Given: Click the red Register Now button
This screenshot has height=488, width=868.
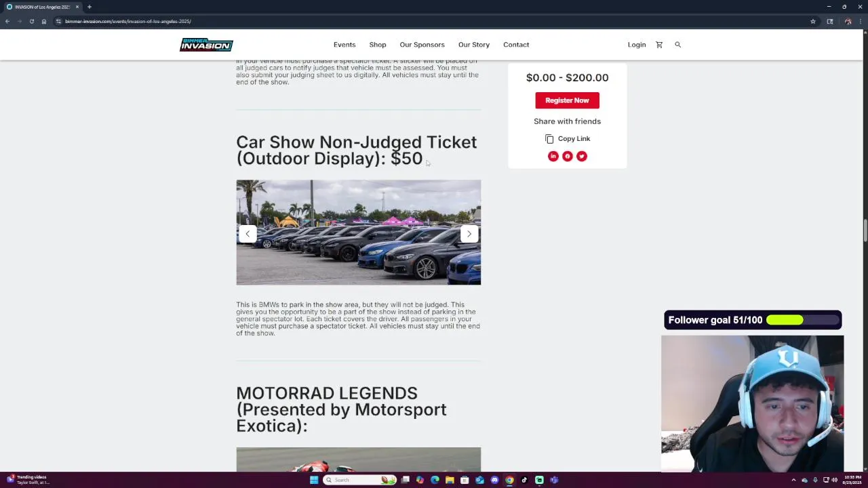Looking at the screenshot, I should click(x=567, y=100).
